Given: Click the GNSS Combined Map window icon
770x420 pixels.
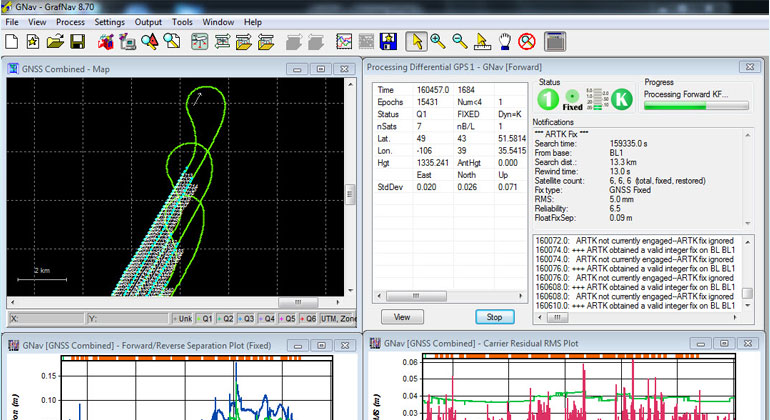Looking at the screenshot, I should tap(13, 69).
